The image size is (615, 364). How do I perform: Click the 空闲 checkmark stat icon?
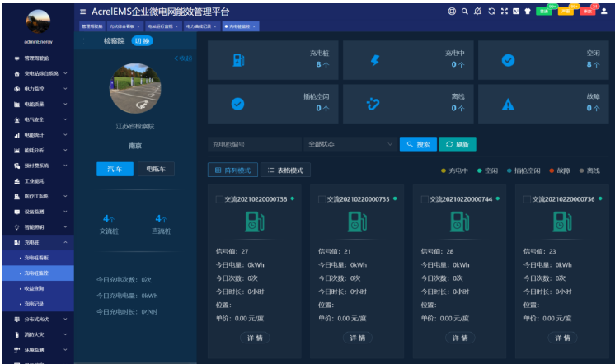[508, 60]
